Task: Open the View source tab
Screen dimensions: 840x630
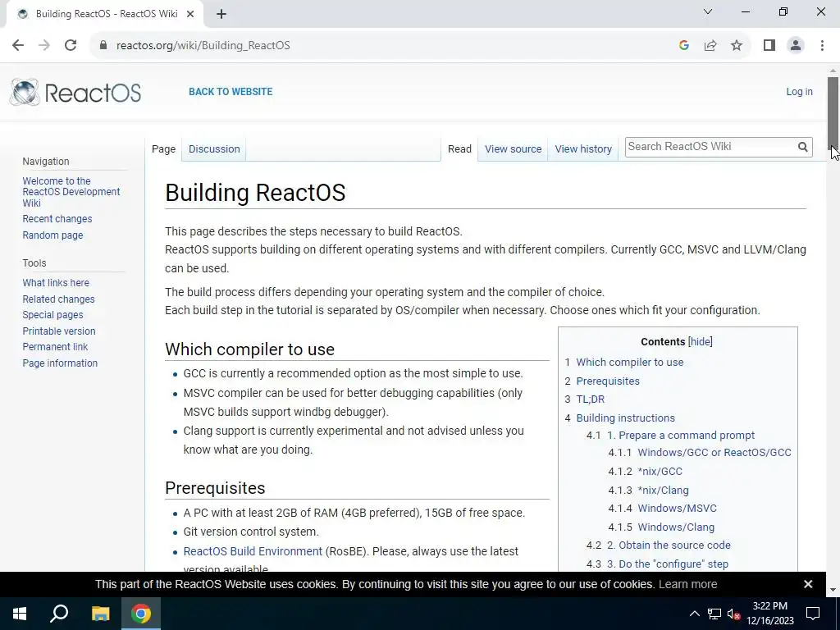Action: [514, 149]
